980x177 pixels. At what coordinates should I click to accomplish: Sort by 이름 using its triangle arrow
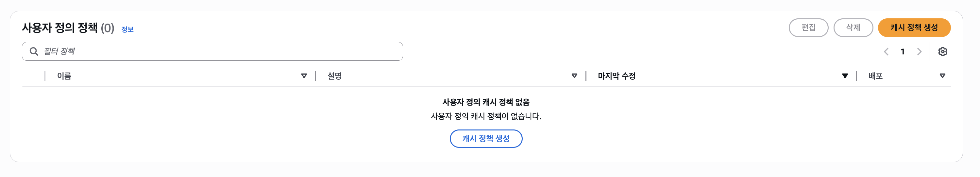(304, 76)
